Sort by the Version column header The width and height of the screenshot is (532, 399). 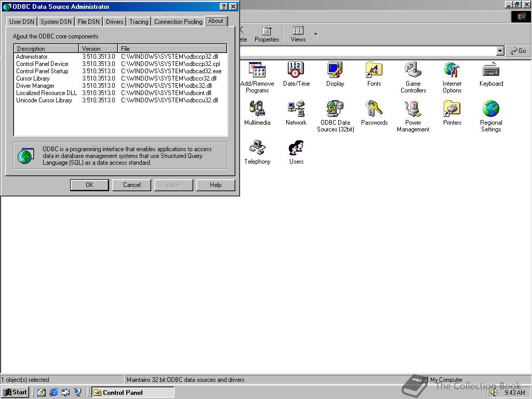(x=98, y=48)
